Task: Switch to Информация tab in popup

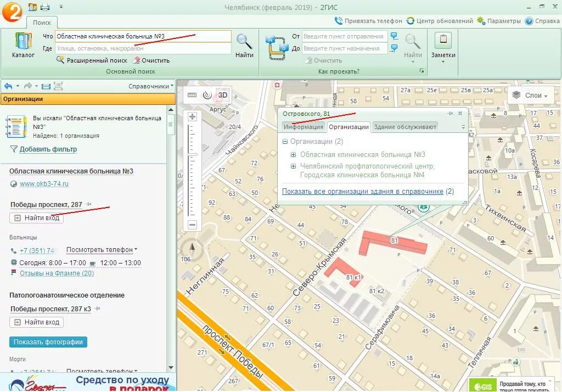Action: 303,127
